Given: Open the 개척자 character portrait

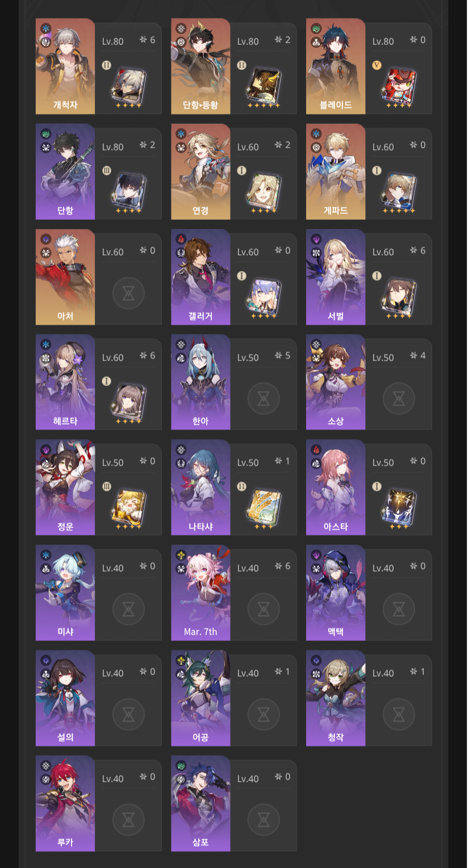Looking at the screenshot, I should [x=65, y=66].
